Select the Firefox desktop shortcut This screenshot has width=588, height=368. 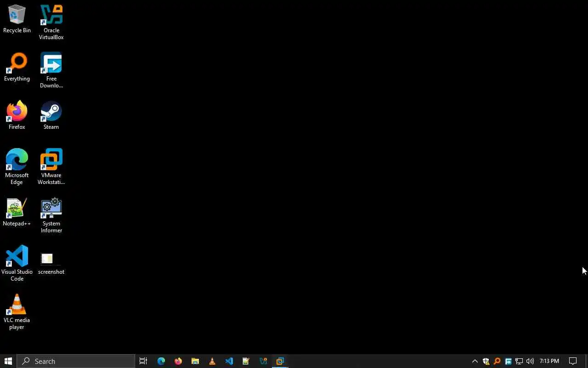click(x=17, y=116)
